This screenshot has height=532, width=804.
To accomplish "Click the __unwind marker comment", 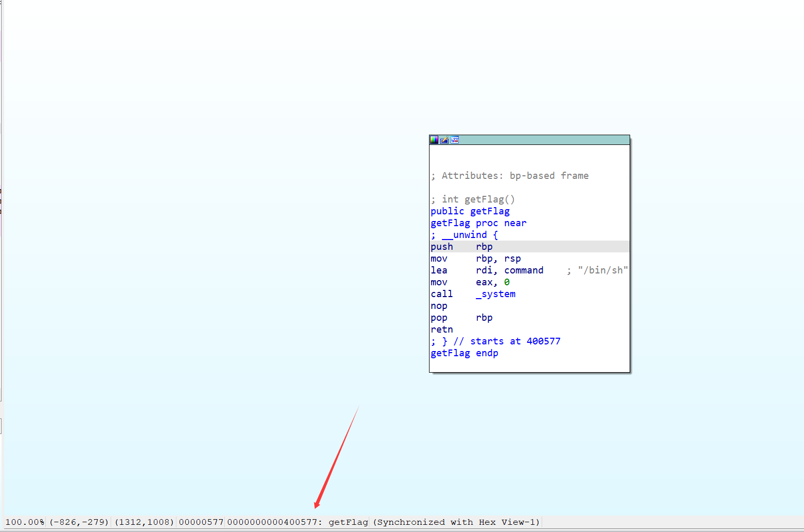I will point(463,234).
